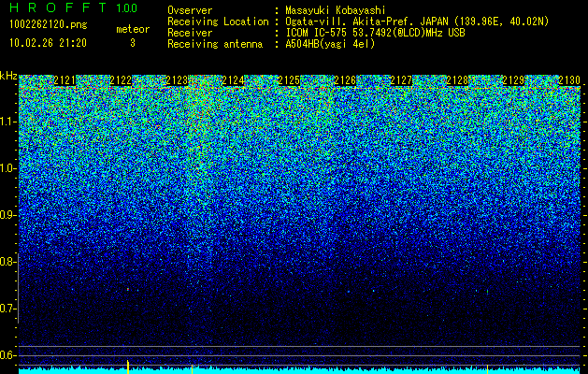588x374 pixels.
Task: Click the 2126 time marker
Action: coord(345,80)
